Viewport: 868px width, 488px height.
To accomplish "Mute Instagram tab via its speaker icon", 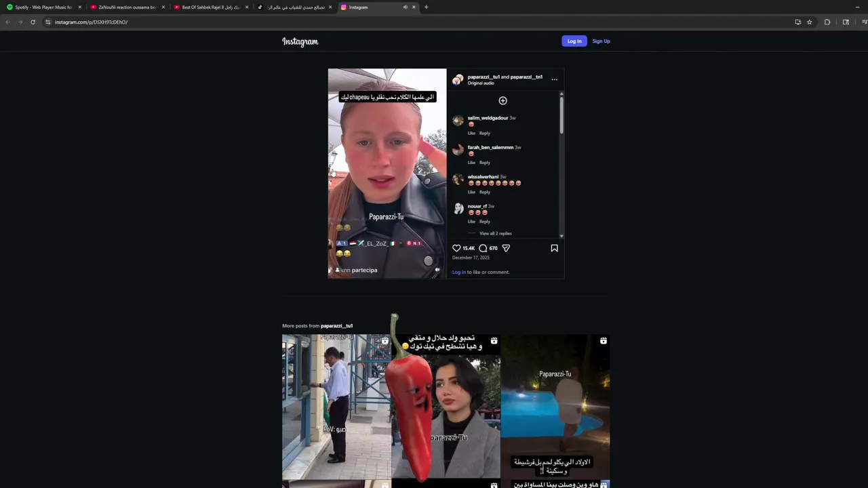I will (405, 7).
